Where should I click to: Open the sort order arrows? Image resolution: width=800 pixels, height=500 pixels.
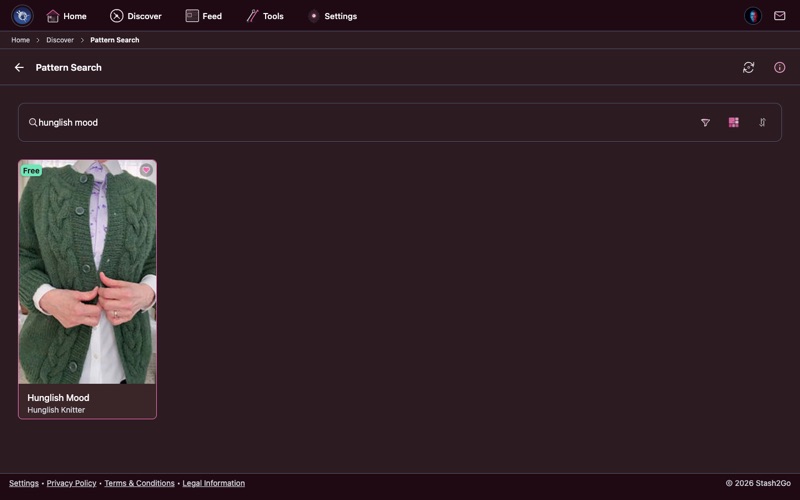click(x=762, y=123)
